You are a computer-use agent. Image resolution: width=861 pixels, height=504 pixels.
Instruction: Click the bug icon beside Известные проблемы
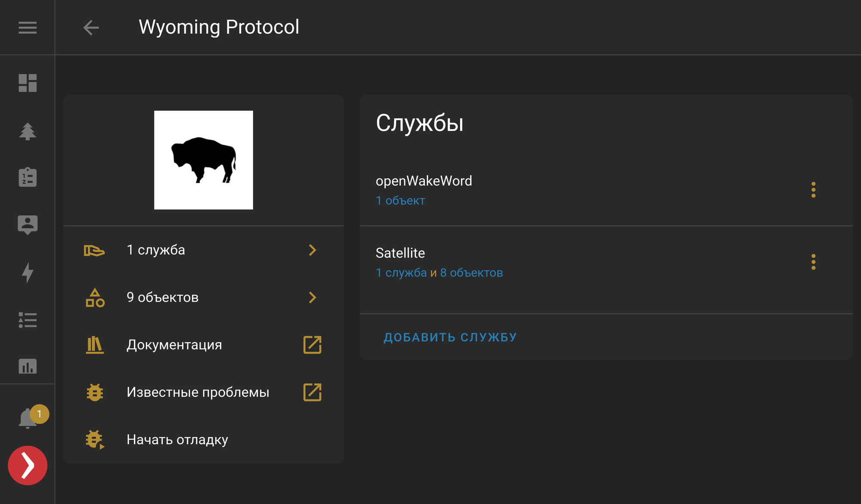95,392
